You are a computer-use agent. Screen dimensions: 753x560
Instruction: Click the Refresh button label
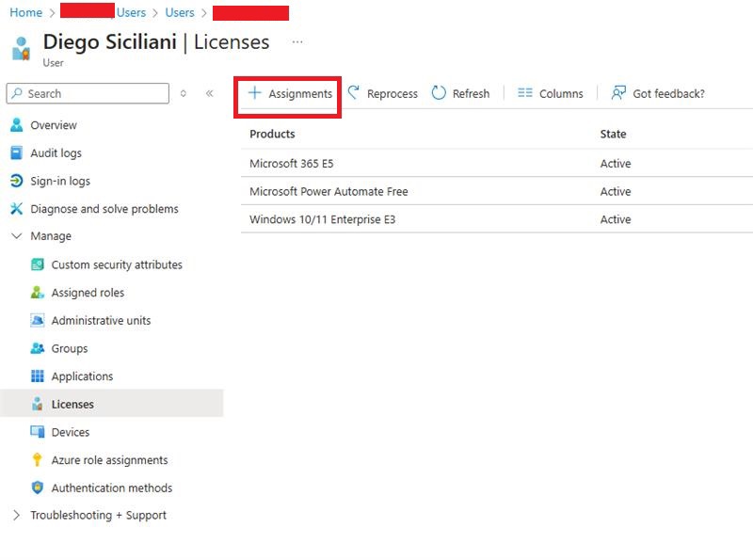[x=471, y=94]
